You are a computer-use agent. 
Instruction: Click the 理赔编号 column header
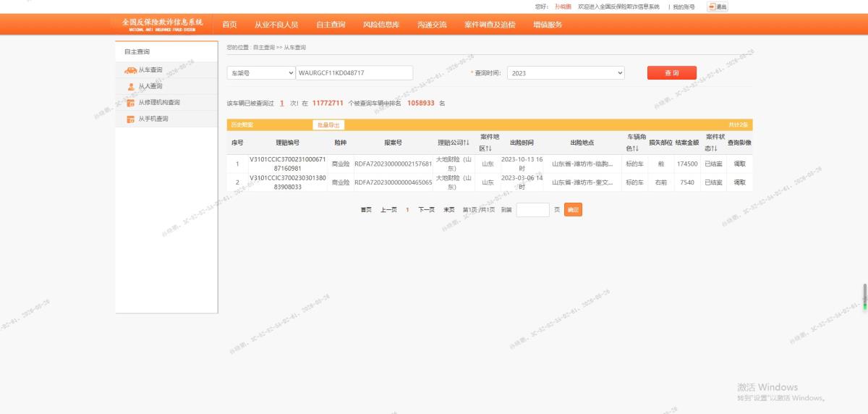(x=287, y=143)
